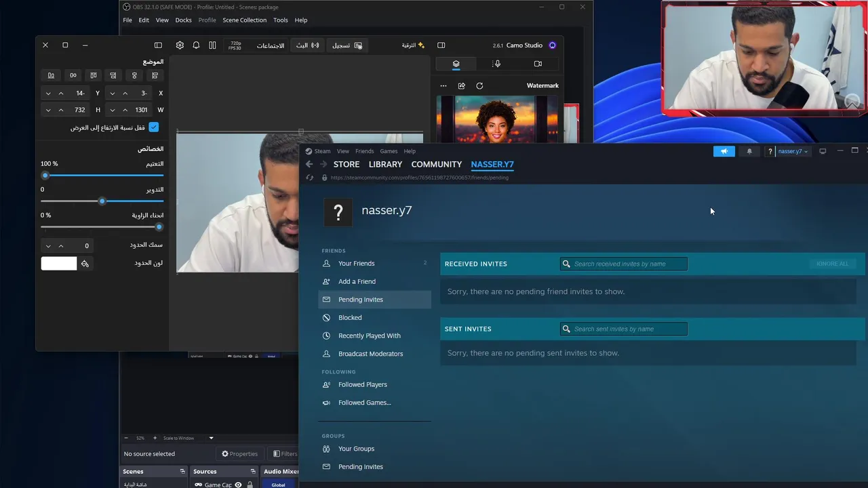Pop out the OBS Scenes dock

182,471
